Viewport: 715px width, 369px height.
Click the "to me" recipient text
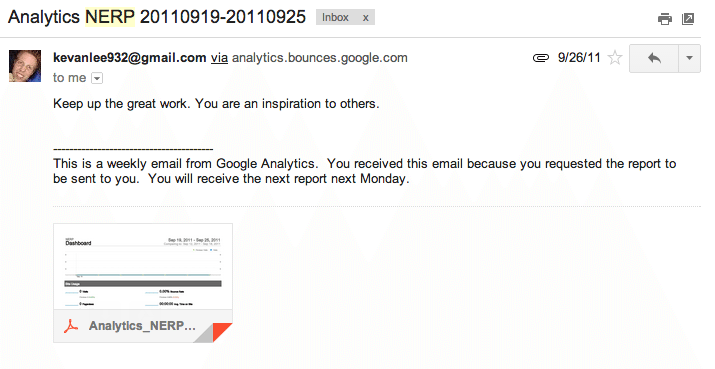[x=69, y=78]
